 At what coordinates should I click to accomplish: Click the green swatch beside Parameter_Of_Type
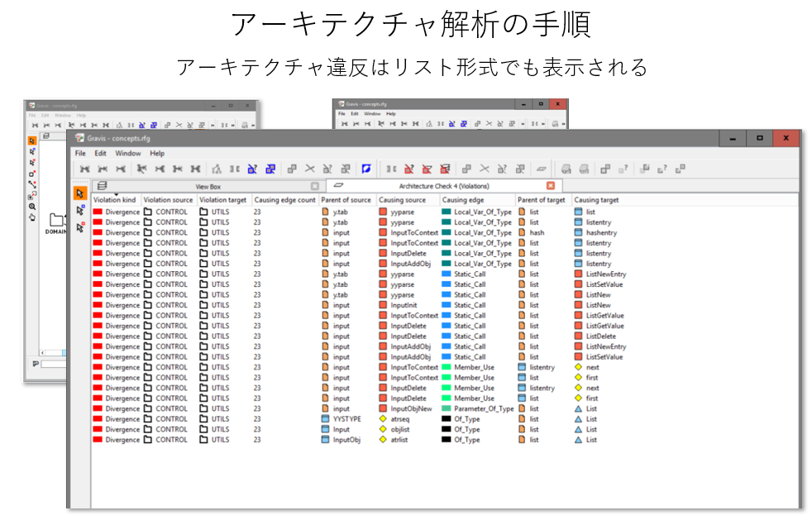pos(447,408)
